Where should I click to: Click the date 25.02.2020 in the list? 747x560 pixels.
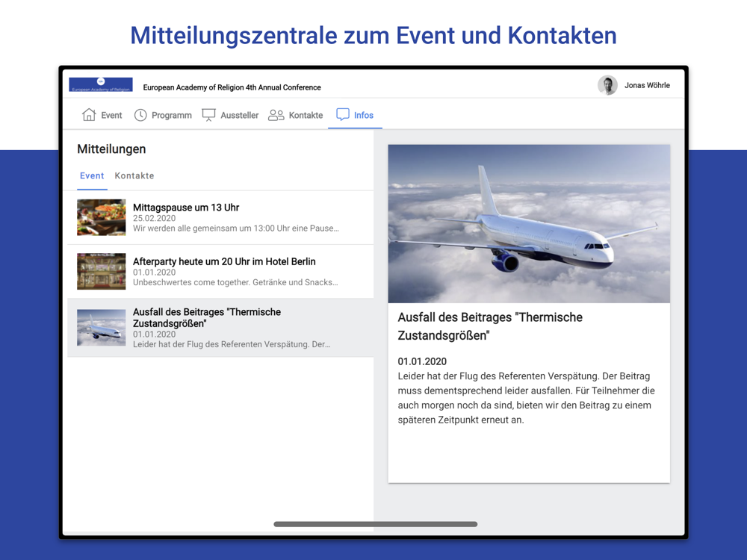[x=155, y=219]
